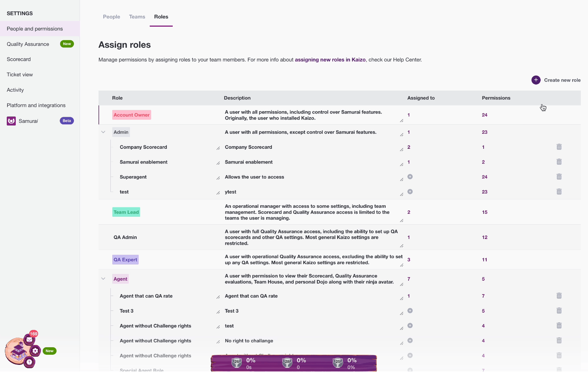Delete the ytest test role
This screenshot has height=372, width=588.
(559, 192)
